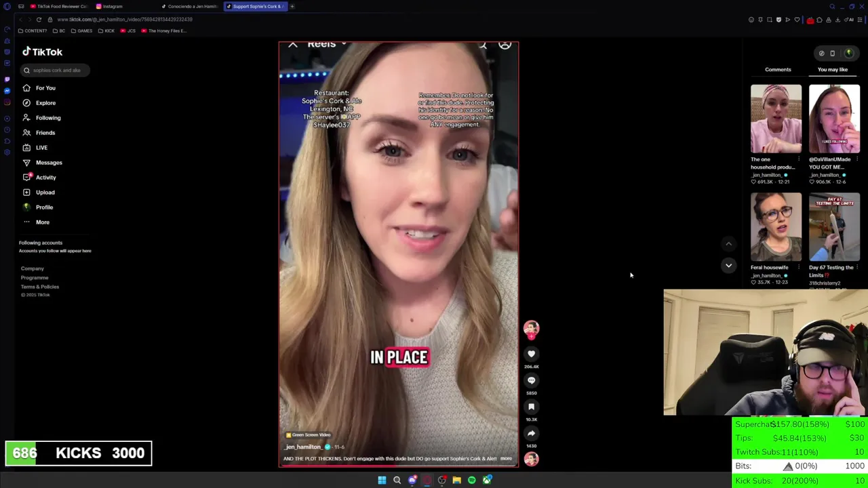Like the video with heart icon
Image resolution: width=868 pixels, height=488 pixels.
[x=531, y=354]
